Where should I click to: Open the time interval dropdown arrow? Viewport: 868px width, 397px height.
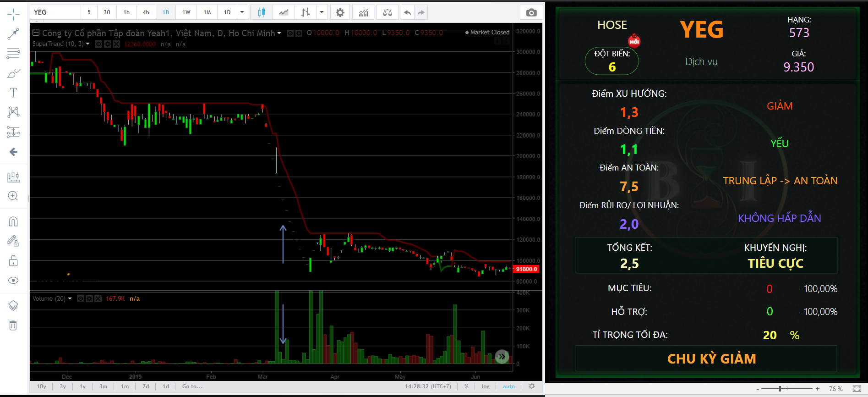pos(242,12)
